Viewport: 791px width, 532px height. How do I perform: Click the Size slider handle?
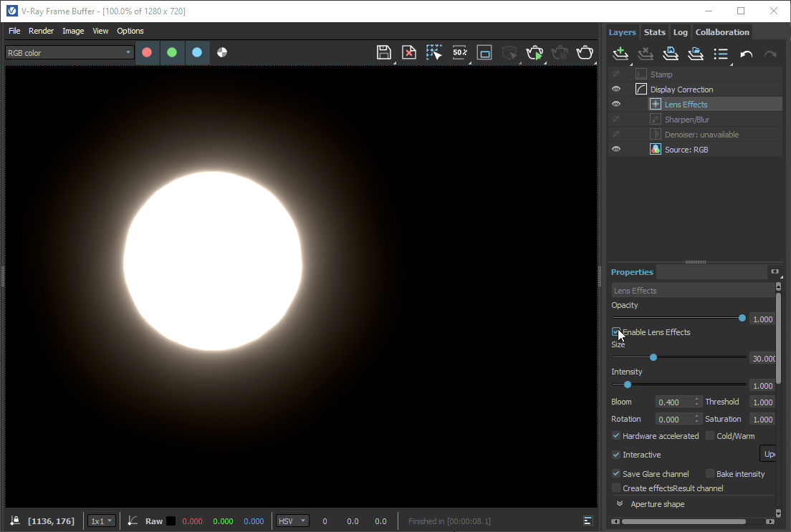point(653,357)
